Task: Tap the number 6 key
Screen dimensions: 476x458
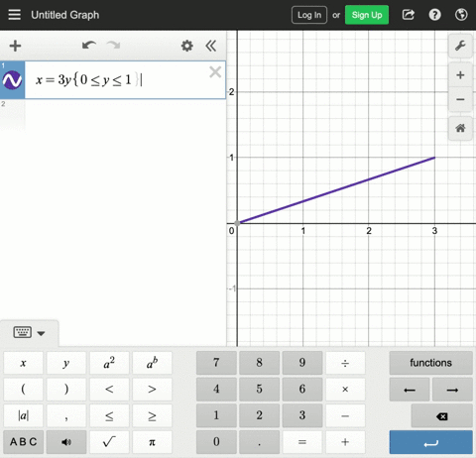Action: [x=302, y=390]
